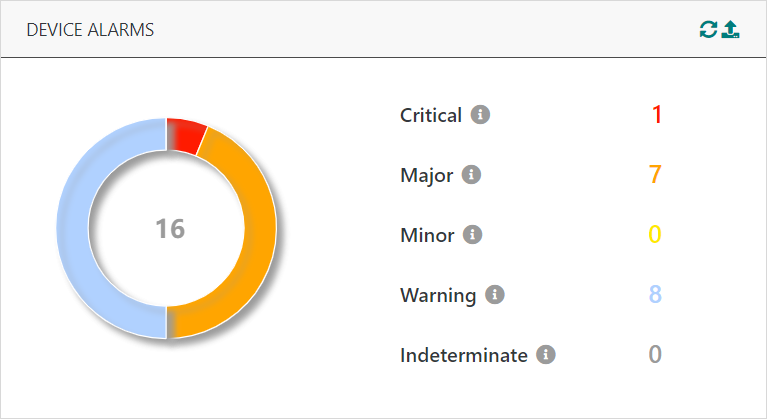Screen dimensions: 767x419
Task: Click the info icon beside Major
Action: pyautogui.click(x=472, y=175)
